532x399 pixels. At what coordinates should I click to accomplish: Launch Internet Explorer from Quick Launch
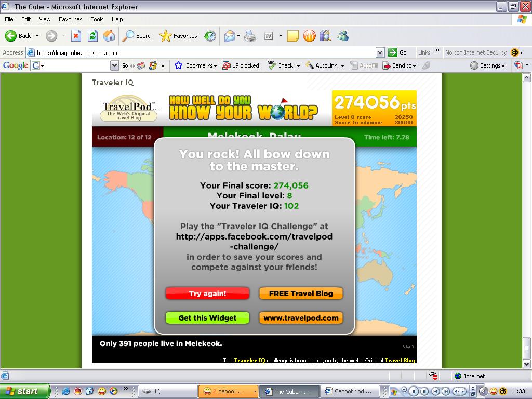(x=66, y=391)
